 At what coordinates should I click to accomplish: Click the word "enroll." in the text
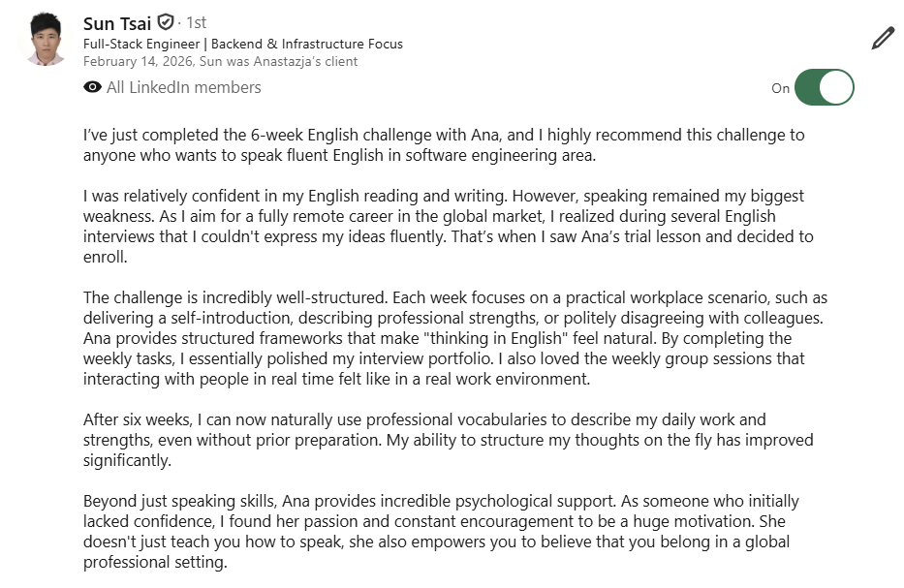pos(105,257)
